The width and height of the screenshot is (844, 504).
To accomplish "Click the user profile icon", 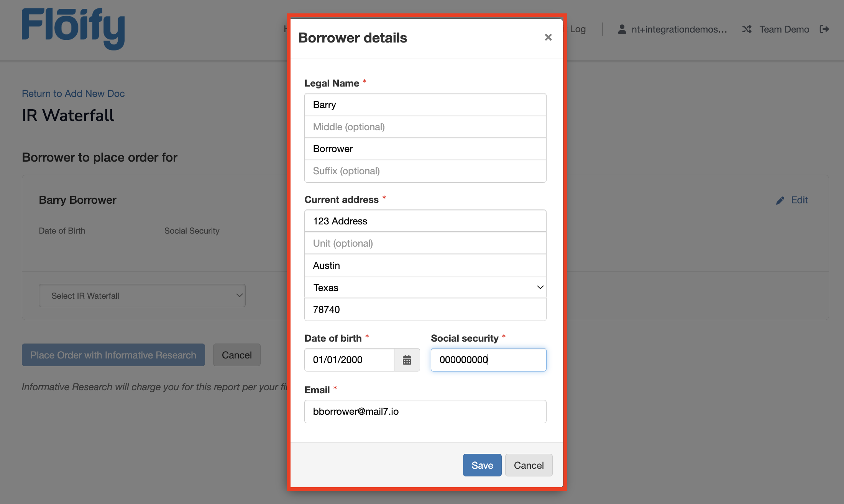I will tap(622, 29).
